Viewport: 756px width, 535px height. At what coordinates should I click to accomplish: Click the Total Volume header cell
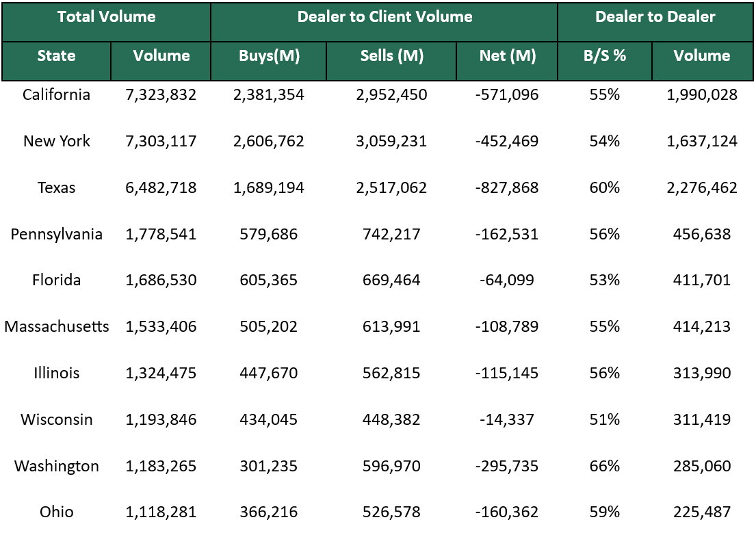(x=106, y=18)
